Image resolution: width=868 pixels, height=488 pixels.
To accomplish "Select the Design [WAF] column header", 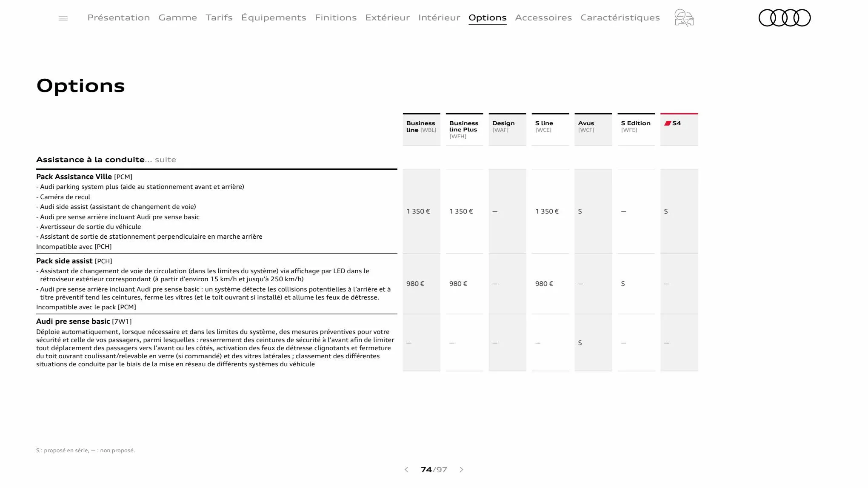I will pos(507,129).
